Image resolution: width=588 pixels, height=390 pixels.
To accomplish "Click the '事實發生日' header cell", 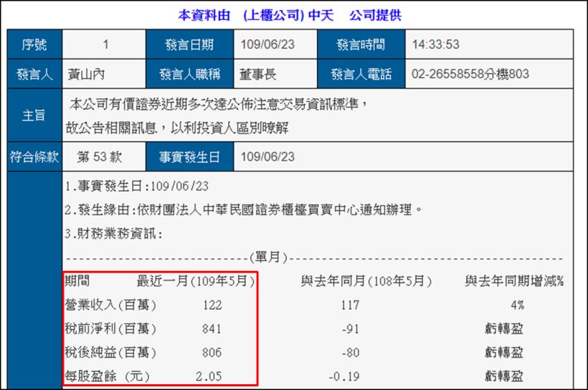I will point(190,156).
